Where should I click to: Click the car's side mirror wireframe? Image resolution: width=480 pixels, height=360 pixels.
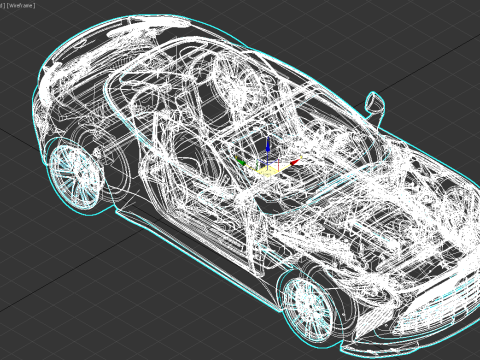click(375, 103)
